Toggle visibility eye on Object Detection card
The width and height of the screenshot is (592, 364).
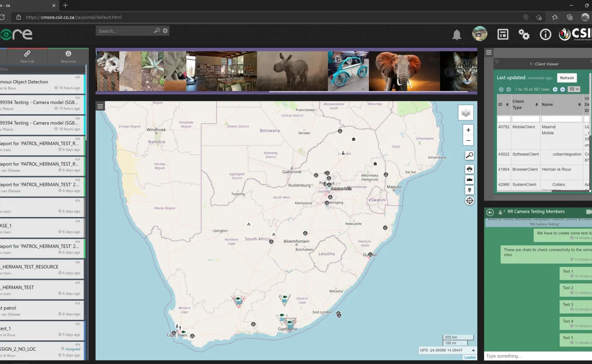point(78,77)
